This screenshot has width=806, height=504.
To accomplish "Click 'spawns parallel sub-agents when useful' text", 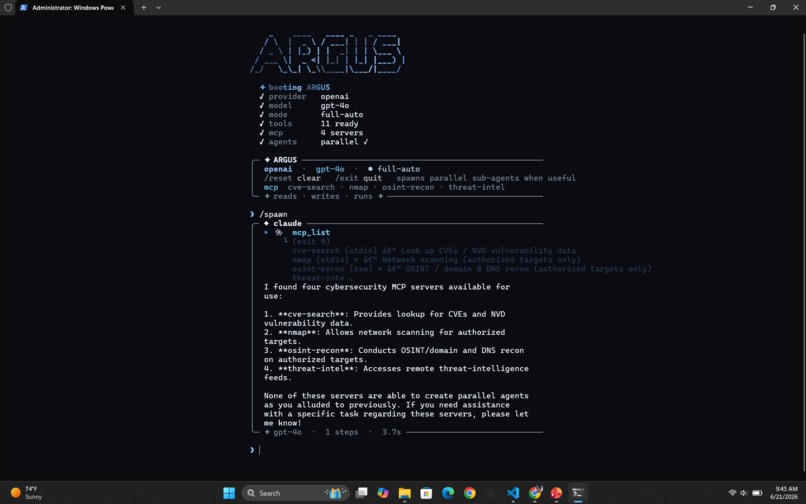I will click(x=486, y=178).
